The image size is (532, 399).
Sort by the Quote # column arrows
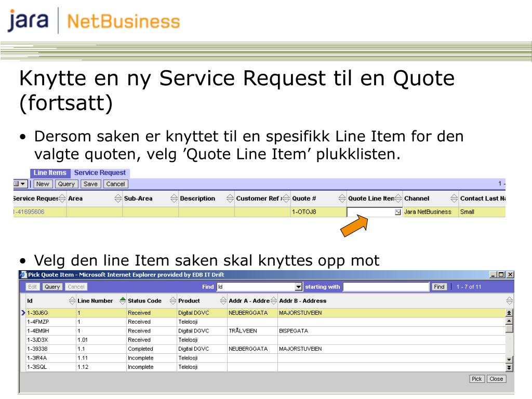(x=342, y=198)
